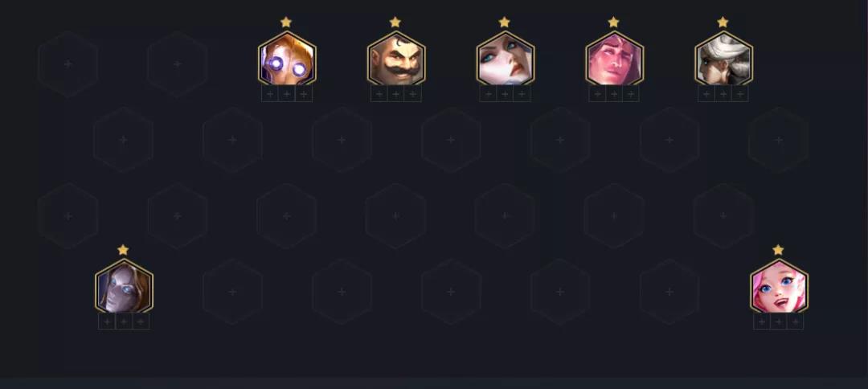Viewport: 868px width, 389px height.
Task: Click empty hex immediately left of pink-haired champion
Action: coord(669,292)
